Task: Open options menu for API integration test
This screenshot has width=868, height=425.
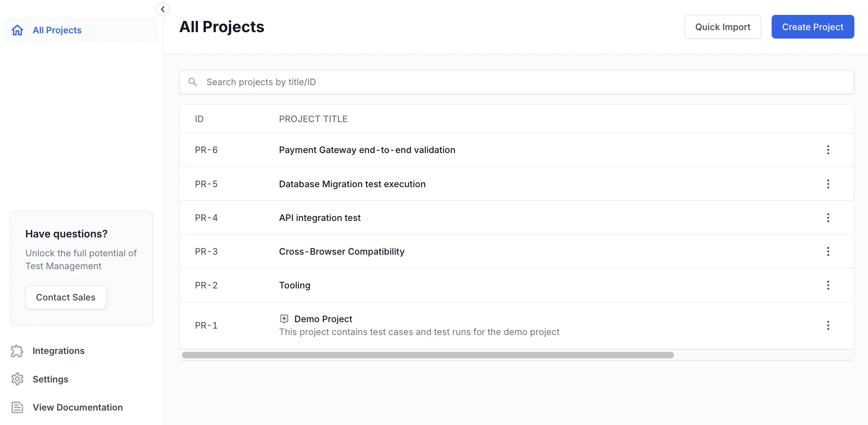Action: coord(828,218)
